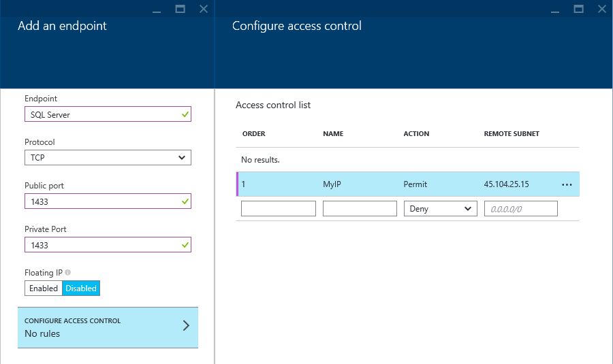Click the Public port field
This screenshot has width=613, height=364.
[x=108, y=201]
